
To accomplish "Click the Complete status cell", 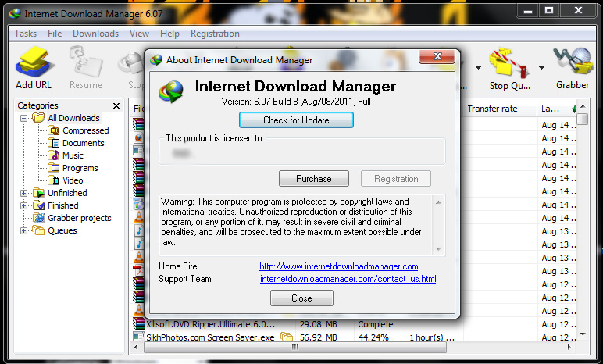I will click(376, 324).
